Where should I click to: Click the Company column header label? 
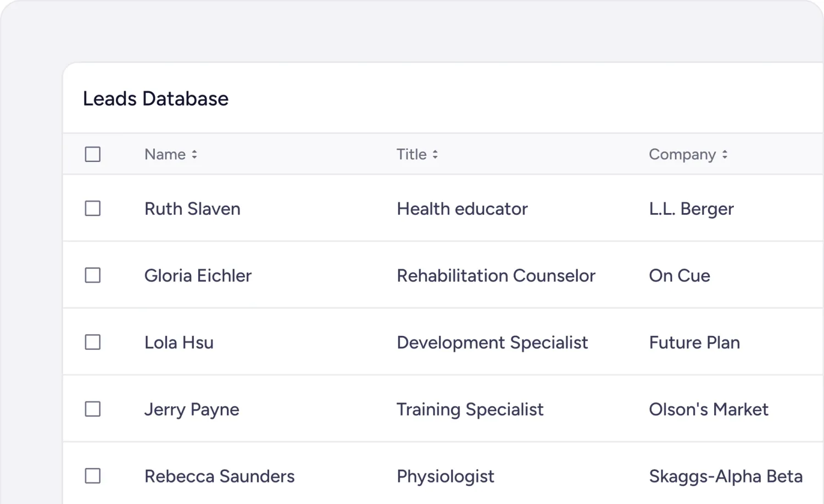click(x=682, y=155)
